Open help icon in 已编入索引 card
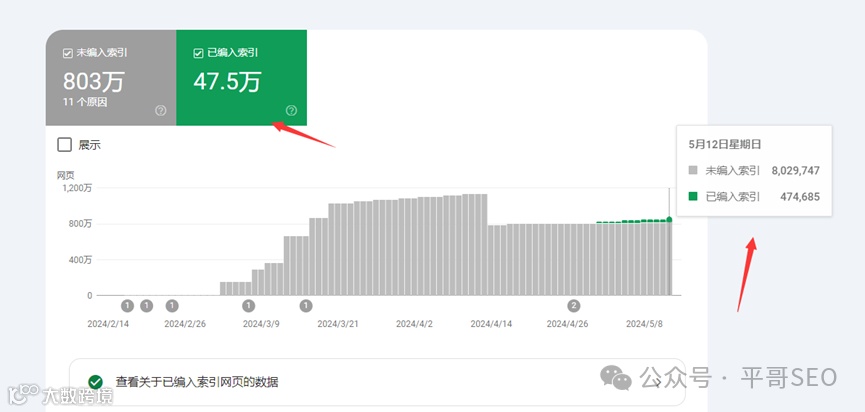Screen dimensions: 865x412 coord(291,110)
